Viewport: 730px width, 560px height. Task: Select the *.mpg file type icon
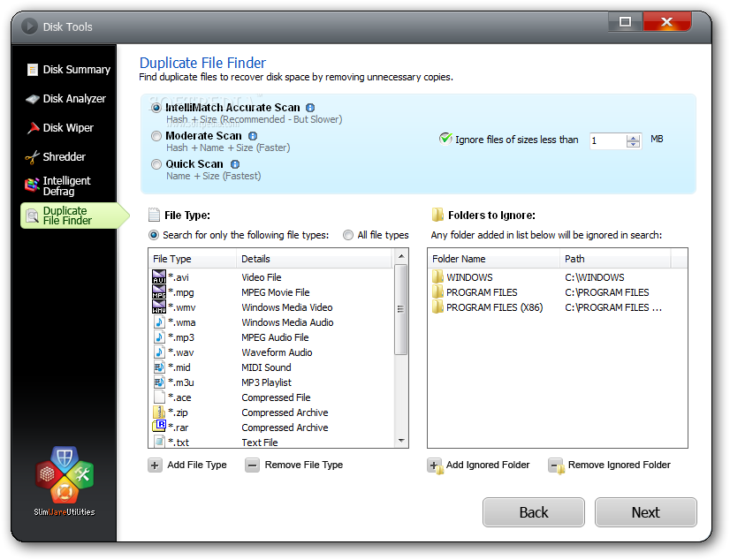coord(159,292)
